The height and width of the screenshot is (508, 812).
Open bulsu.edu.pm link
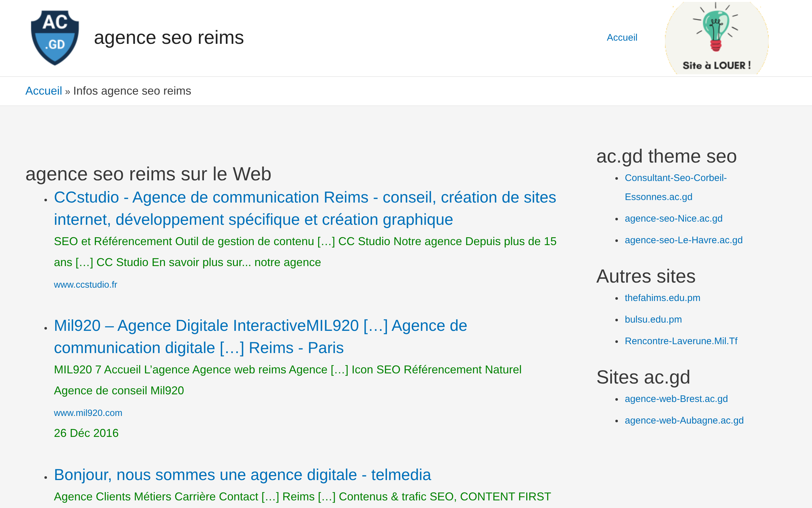(x=653, y=319)
